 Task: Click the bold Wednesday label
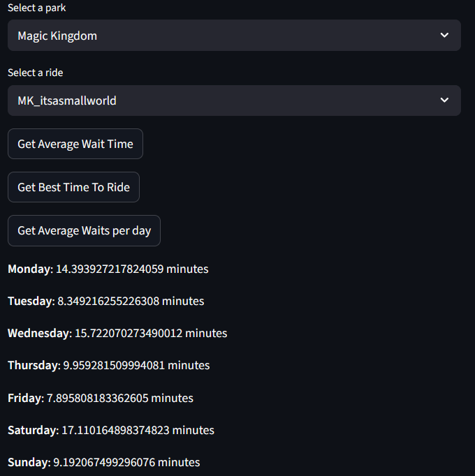[38, 333]
